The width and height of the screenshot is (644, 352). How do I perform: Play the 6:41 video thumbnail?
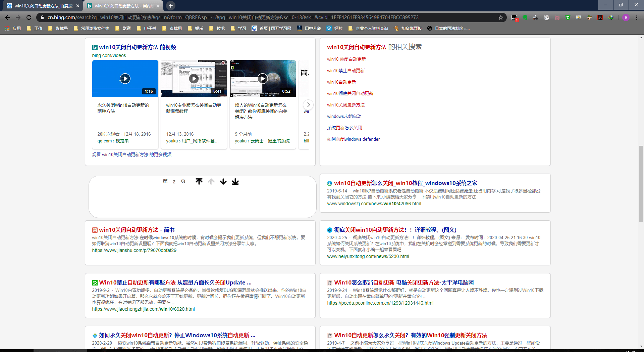(194, 79)
